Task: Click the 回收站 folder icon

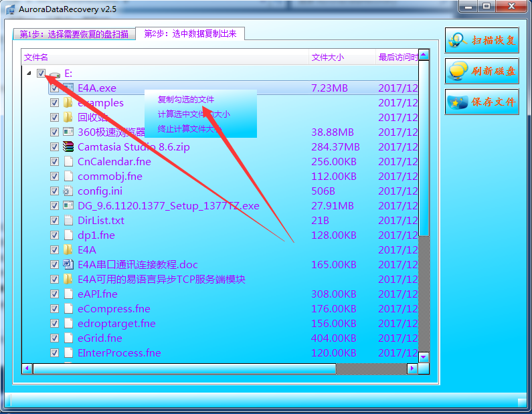Action: click(x=68, y=117)
